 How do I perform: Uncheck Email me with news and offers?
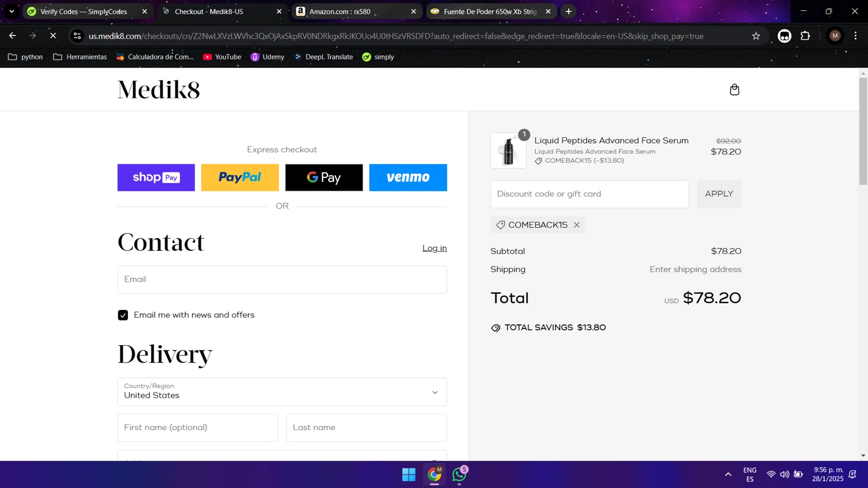tap(123, 315)
